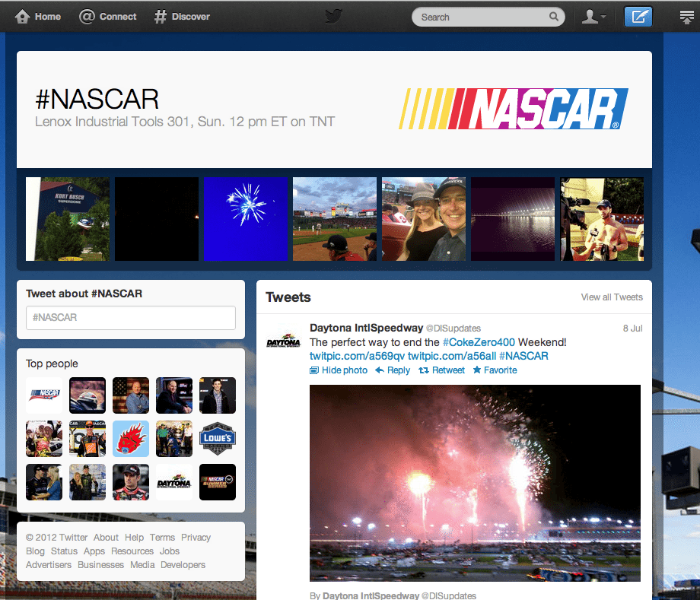Select the victory lane celebration avatar
The image size is (700, 600).
click(44, 439)
